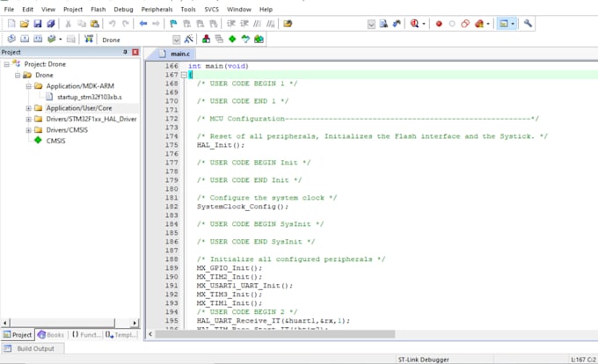Click the green CMSIS diamond in tree
Screen dimensions: 598x364
point(38,141)
